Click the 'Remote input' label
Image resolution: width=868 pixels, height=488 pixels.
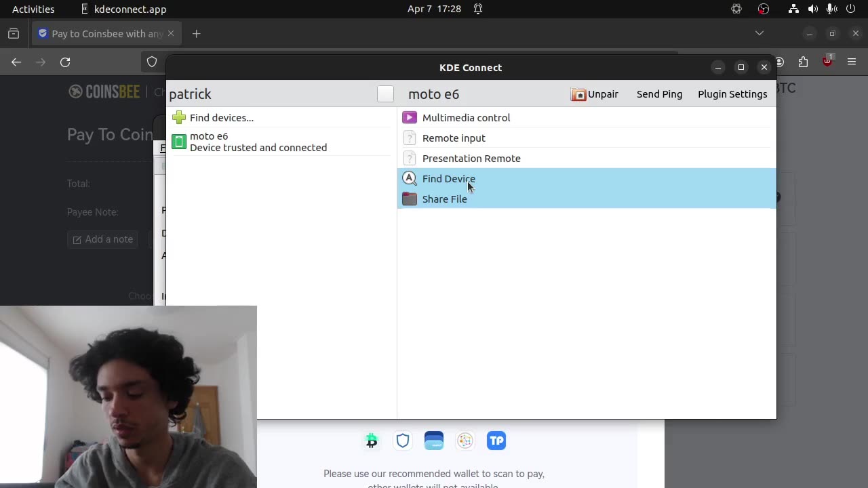(454, 138)
